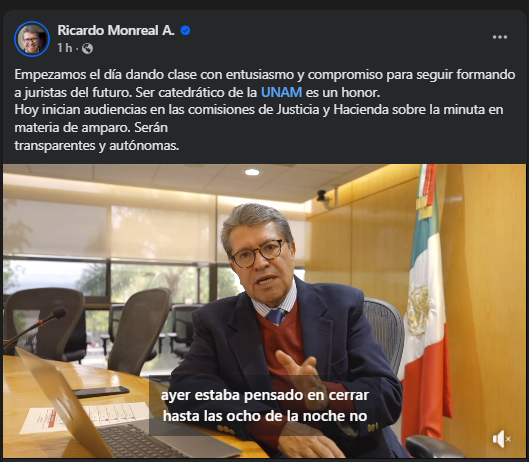Click the globe public audience icon
This screenshot has width=529, height=462.
point(87,49)
